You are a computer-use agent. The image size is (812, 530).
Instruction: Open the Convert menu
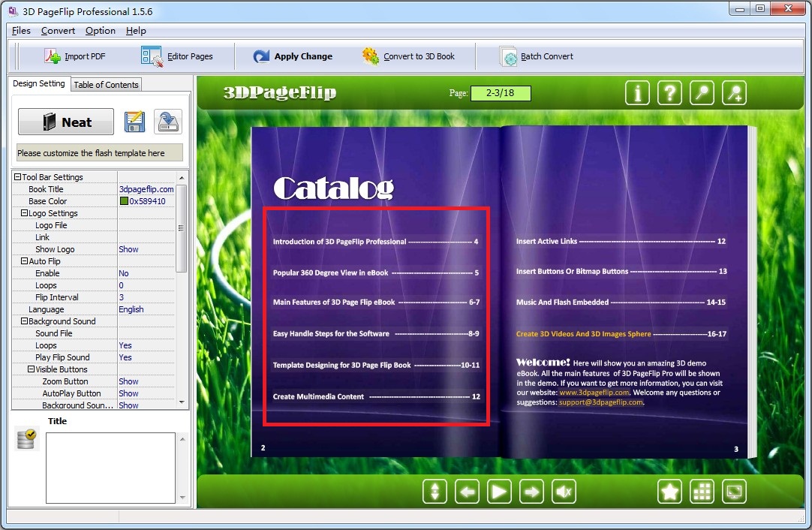58,31
